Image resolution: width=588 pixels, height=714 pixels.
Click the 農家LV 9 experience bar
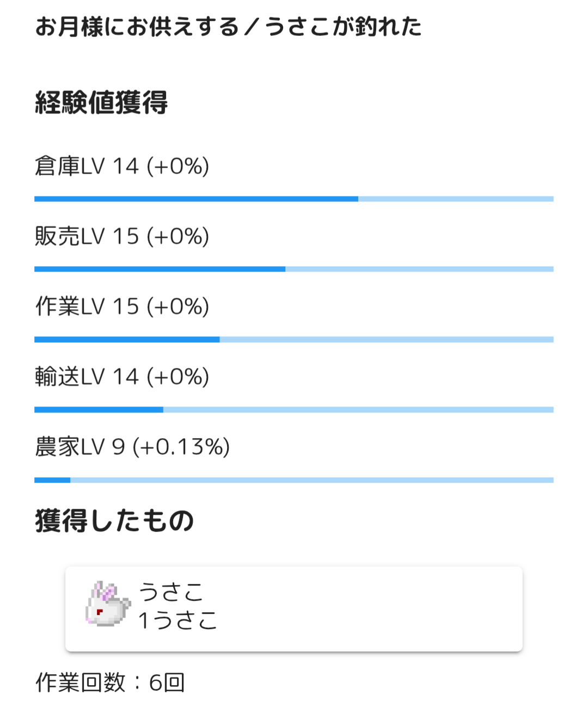294,480
